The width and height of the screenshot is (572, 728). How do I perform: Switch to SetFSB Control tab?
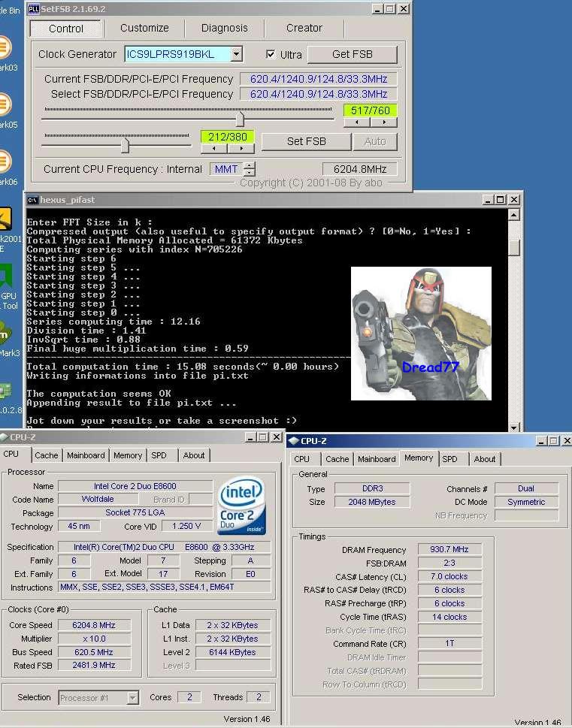[65, 29]
